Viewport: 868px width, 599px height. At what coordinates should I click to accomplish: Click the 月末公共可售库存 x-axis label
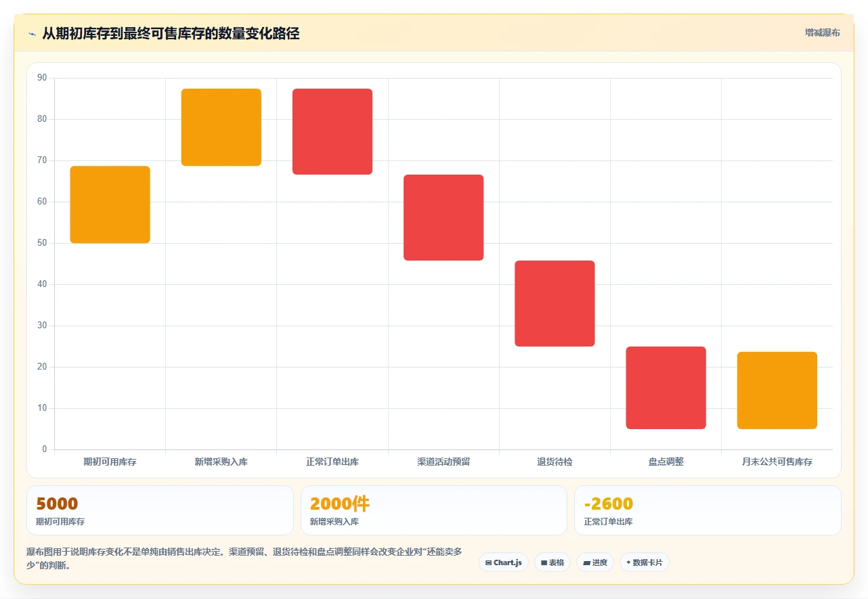[777, 462]
